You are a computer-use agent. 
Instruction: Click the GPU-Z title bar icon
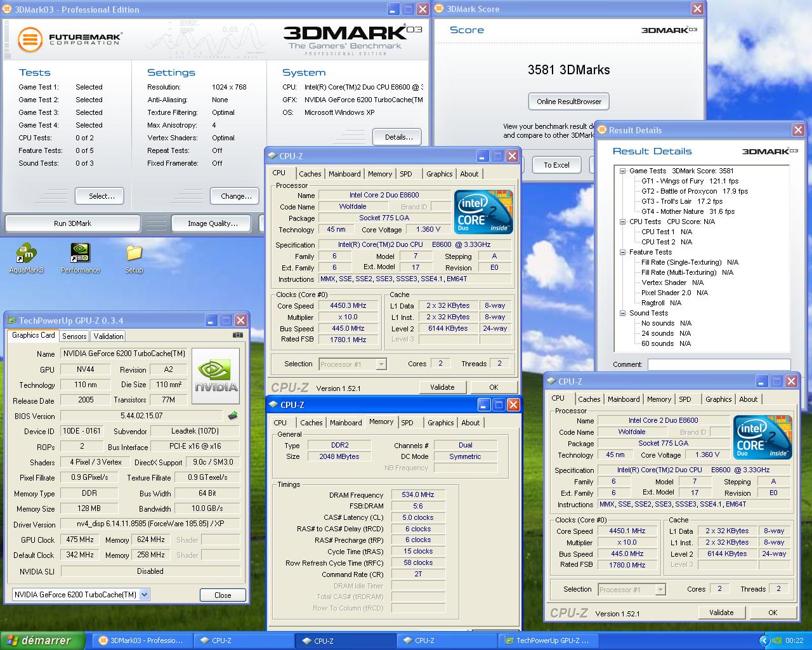[11, 321]
